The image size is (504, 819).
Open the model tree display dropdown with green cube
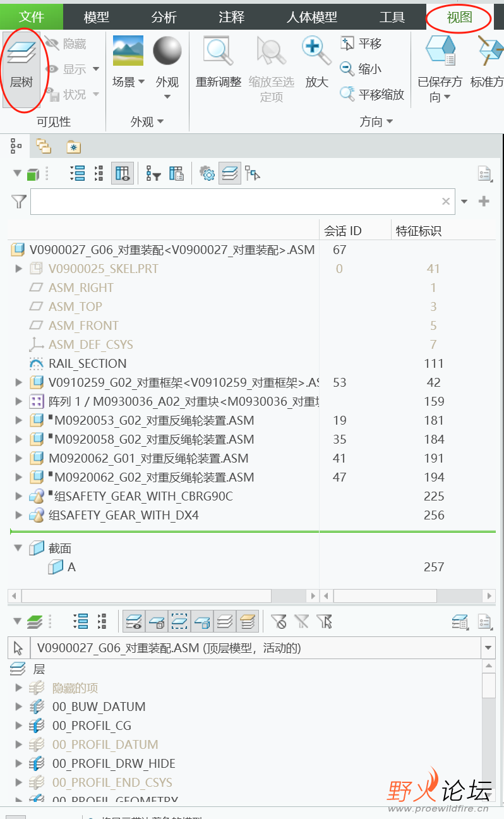27,174
